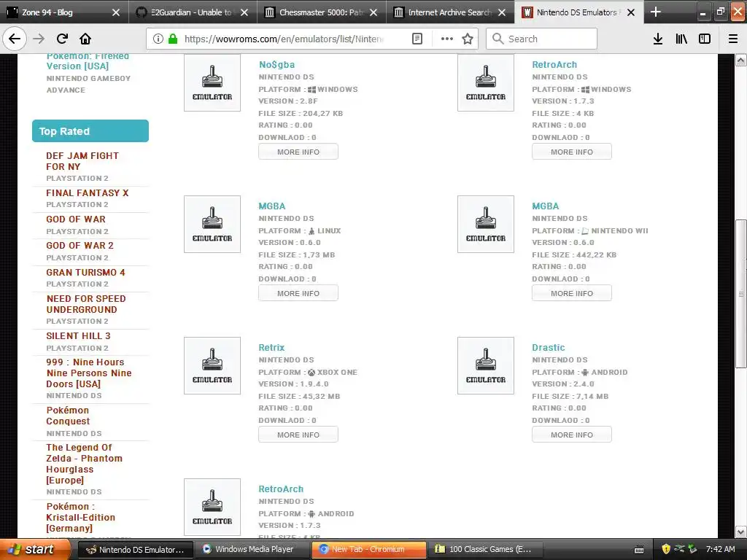747x560 pixels.
Task: Open the No$gba title link
Action: 276,64
